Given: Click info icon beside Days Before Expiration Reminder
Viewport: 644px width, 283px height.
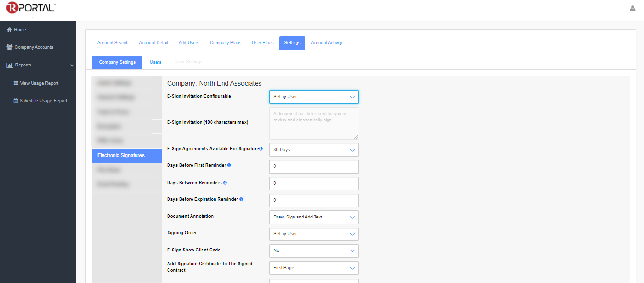Looking at the screenshot, I should 241,199.
